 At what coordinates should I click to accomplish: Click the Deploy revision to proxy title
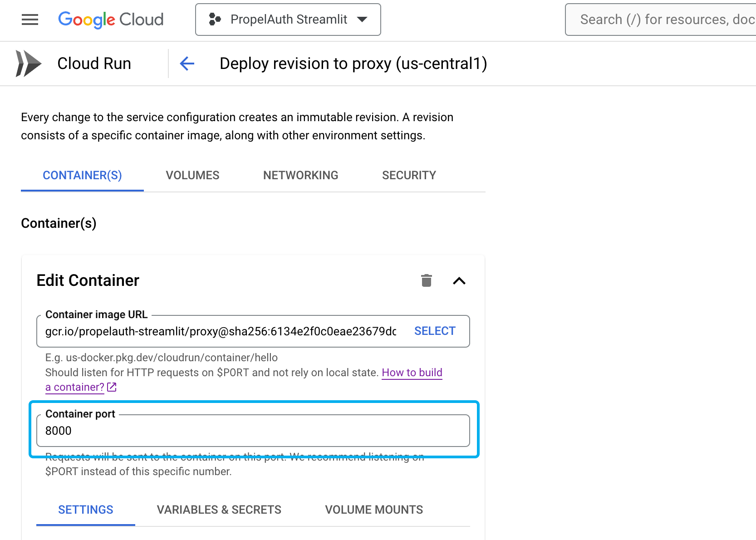click(x=353, y=64)
